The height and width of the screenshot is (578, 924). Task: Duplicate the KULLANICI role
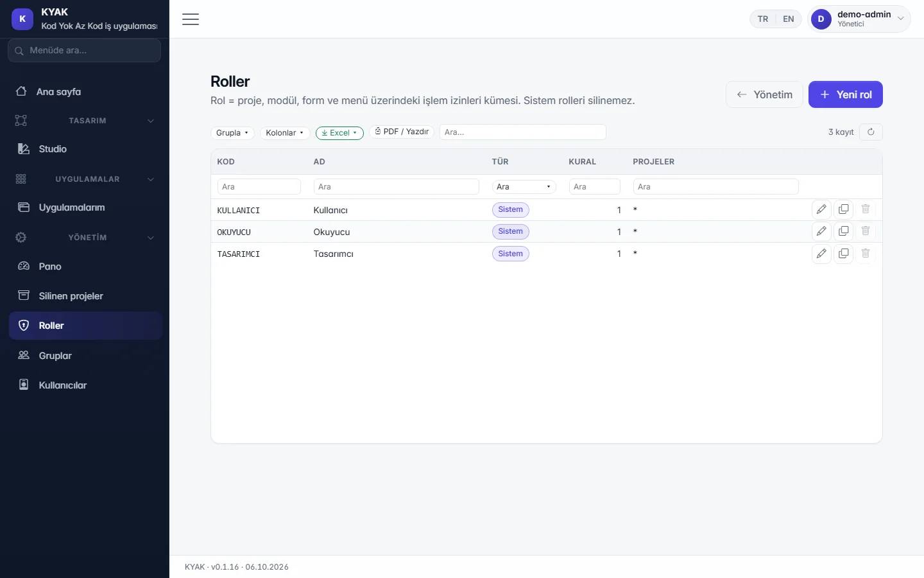point(843,209)
